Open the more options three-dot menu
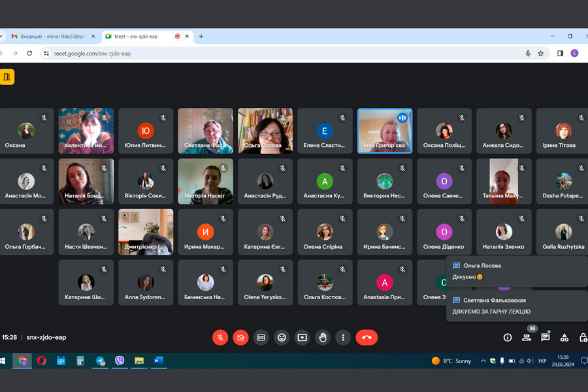 tap(343, 338)
